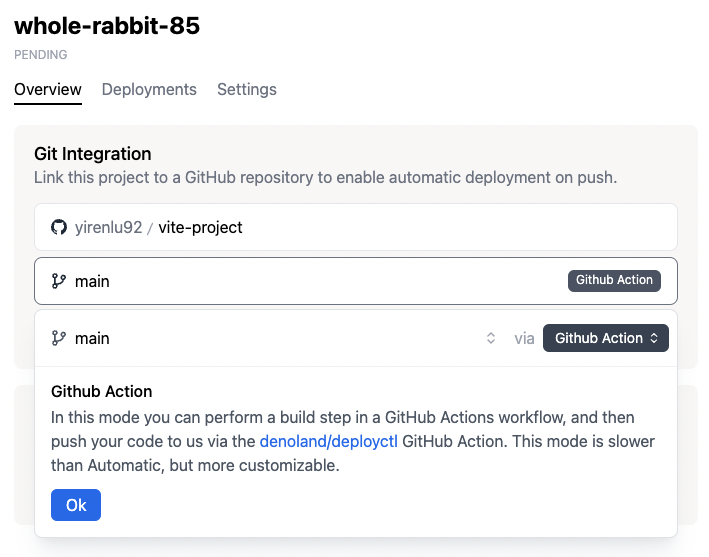Click the Git Integration heading

tap(93, 154)
